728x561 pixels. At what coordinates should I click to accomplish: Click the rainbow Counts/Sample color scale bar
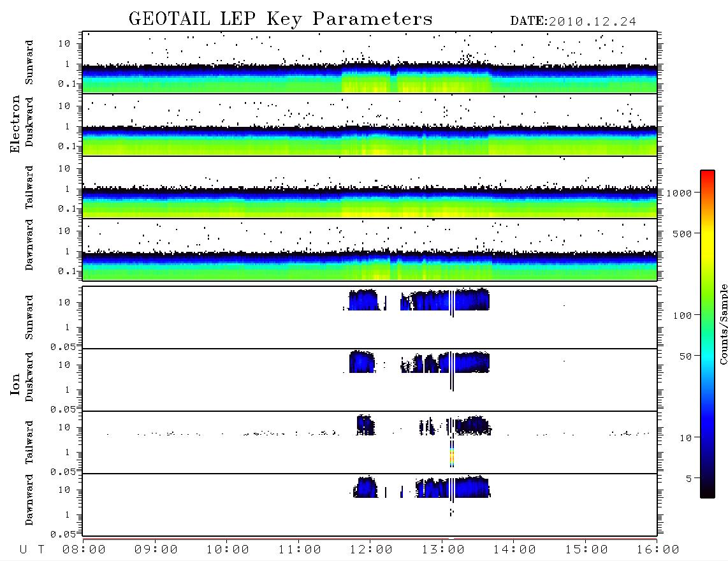[707, 334]
